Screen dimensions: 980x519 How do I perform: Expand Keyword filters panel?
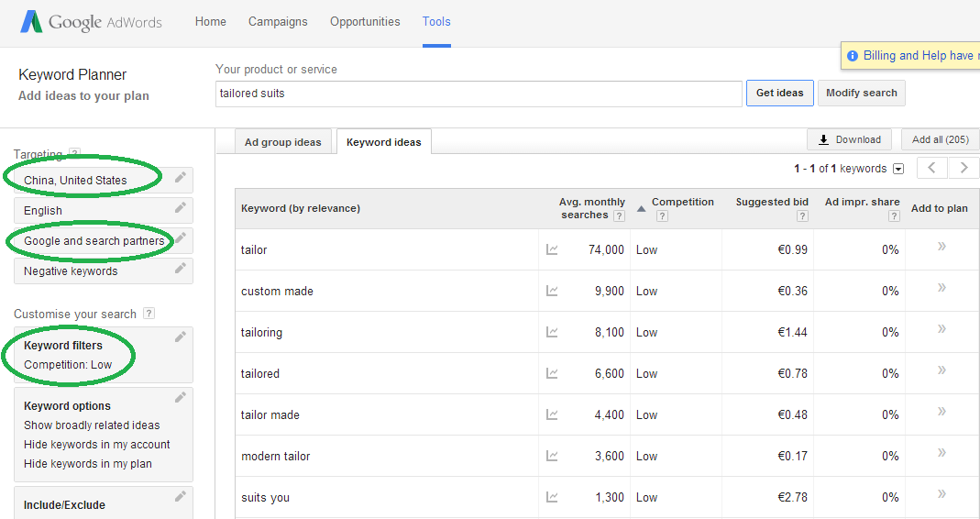click(x=180, y=337)
